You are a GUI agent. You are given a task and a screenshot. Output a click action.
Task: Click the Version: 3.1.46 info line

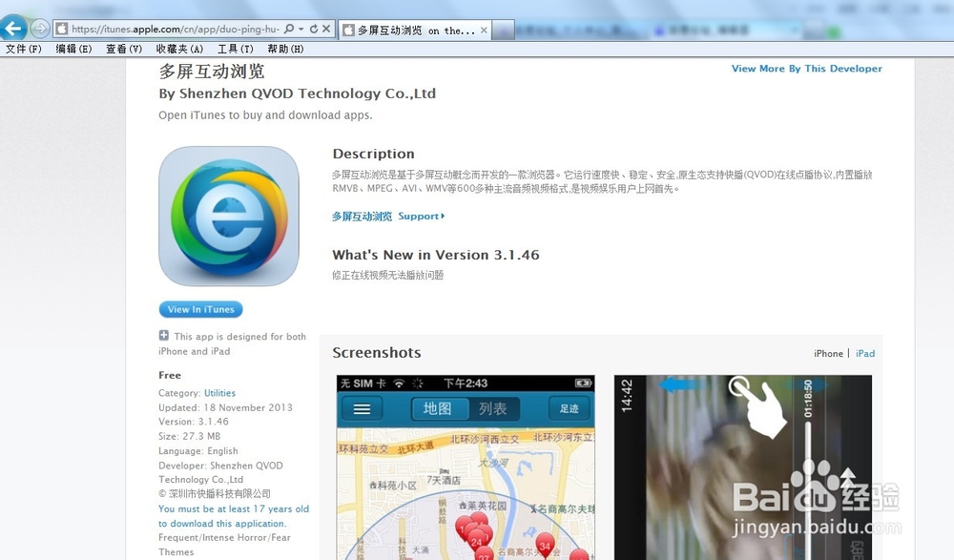[194, 422]
